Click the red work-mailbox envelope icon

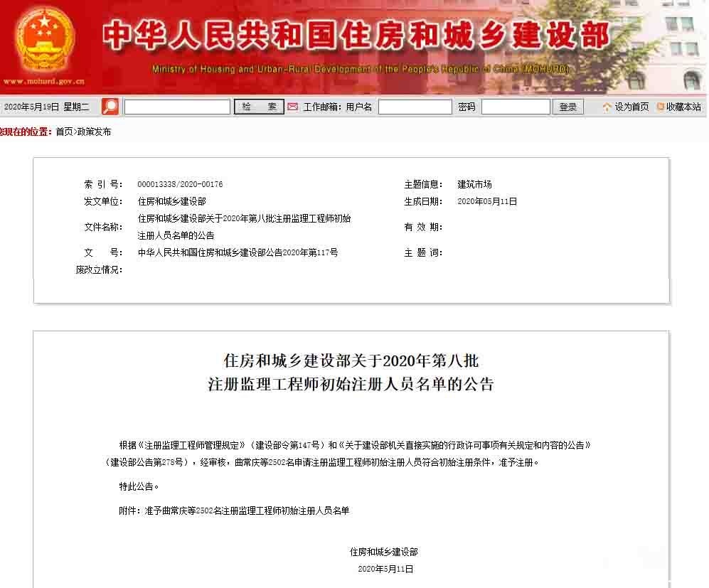click(x=292, y=107)
